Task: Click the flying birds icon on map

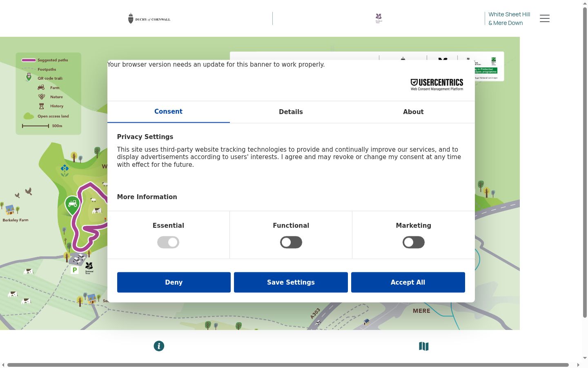Action: pyautogui.click(x=24, y=192)
